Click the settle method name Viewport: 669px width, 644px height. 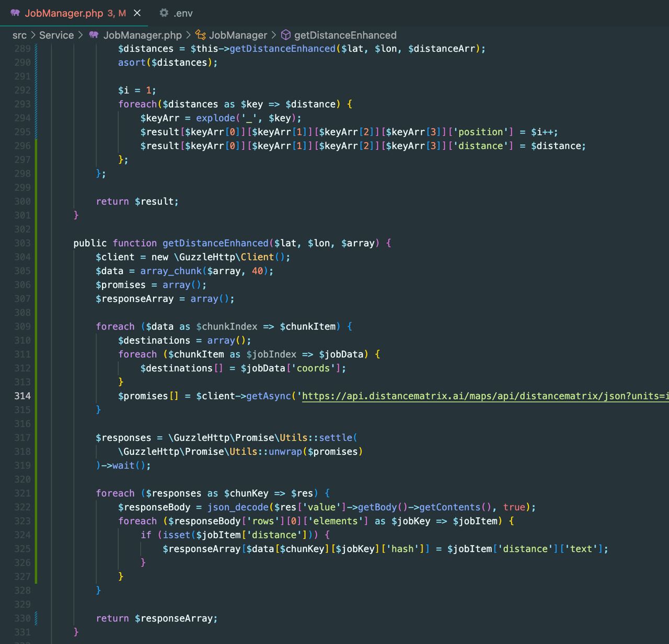coord(336,438)
